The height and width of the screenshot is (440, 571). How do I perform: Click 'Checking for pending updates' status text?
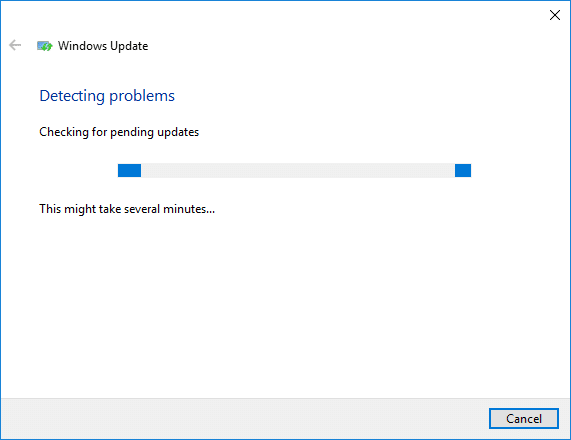coord(119,132)
